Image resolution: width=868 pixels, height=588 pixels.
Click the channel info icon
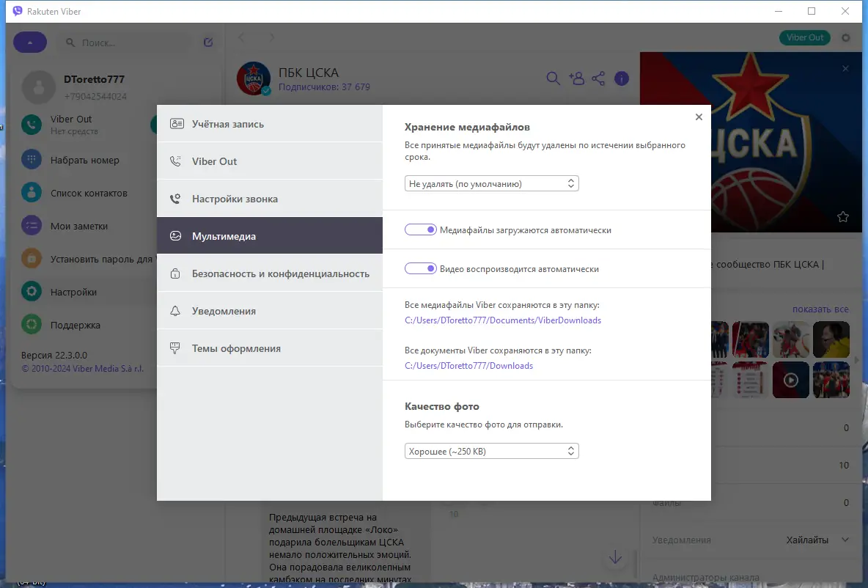(x=621, y=78)
